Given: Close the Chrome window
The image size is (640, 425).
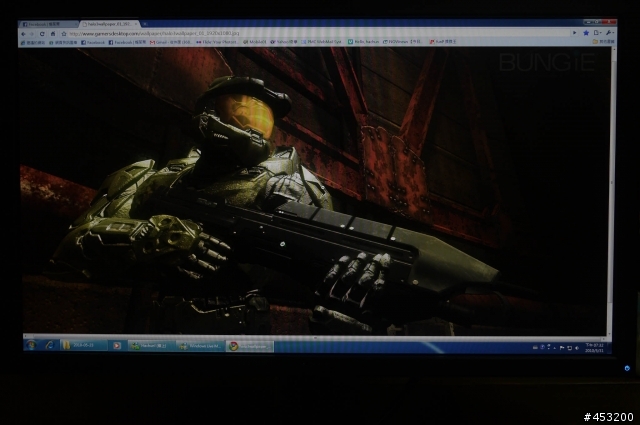Looking at the screenshot, I should (609, 22).
